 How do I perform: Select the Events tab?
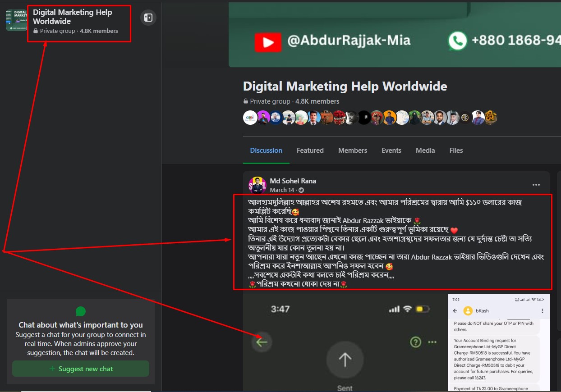pos(391,150)
